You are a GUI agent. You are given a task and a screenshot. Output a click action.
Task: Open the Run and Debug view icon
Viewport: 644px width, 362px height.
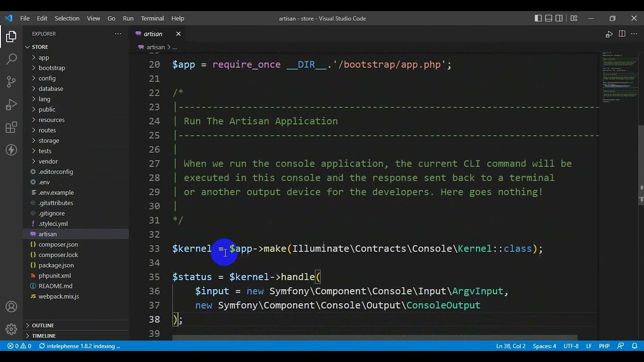[x=11, y=105]
